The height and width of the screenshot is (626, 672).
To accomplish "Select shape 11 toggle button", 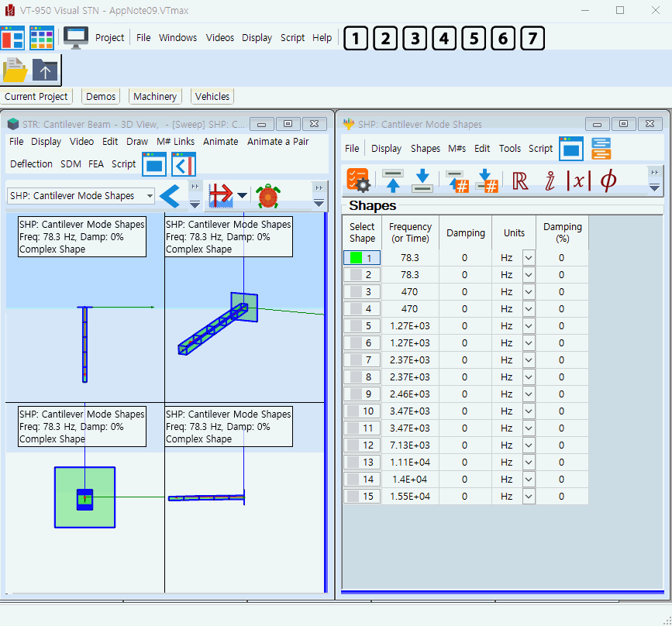I will [362, 428].
